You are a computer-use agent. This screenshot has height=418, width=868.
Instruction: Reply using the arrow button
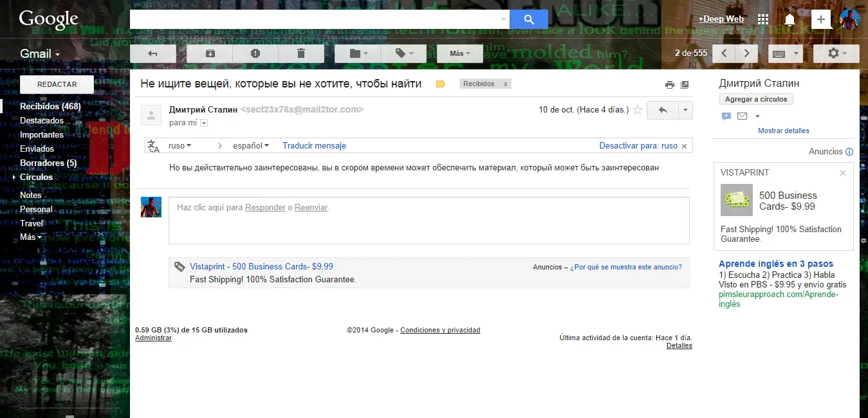click(663, 110)
